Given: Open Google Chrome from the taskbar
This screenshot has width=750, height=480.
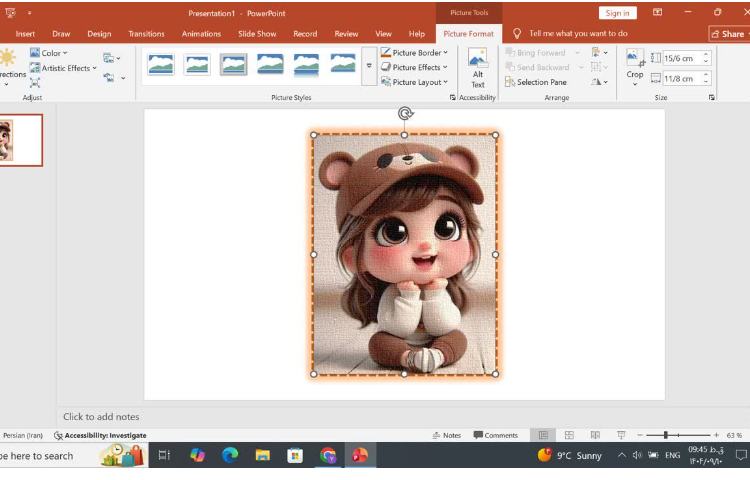Looking at the screenshot, I should point(328,455).
